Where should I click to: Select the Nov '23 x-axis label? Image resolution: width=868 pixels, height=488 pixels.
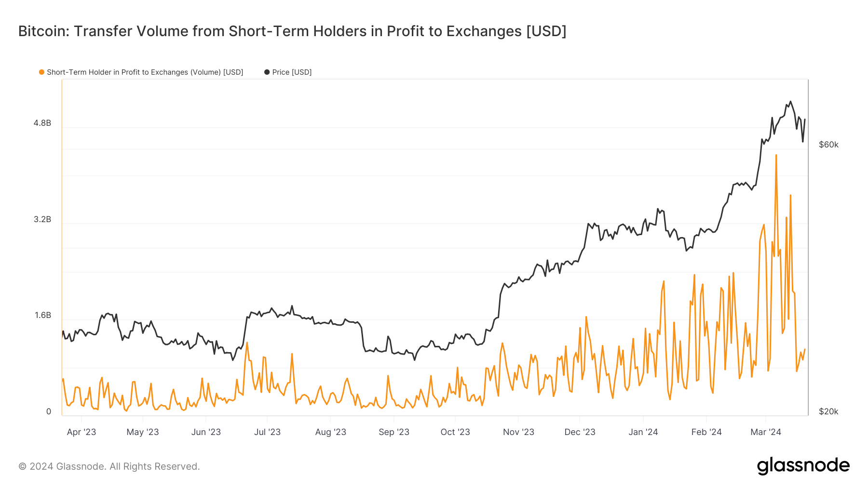click(518, 432)
